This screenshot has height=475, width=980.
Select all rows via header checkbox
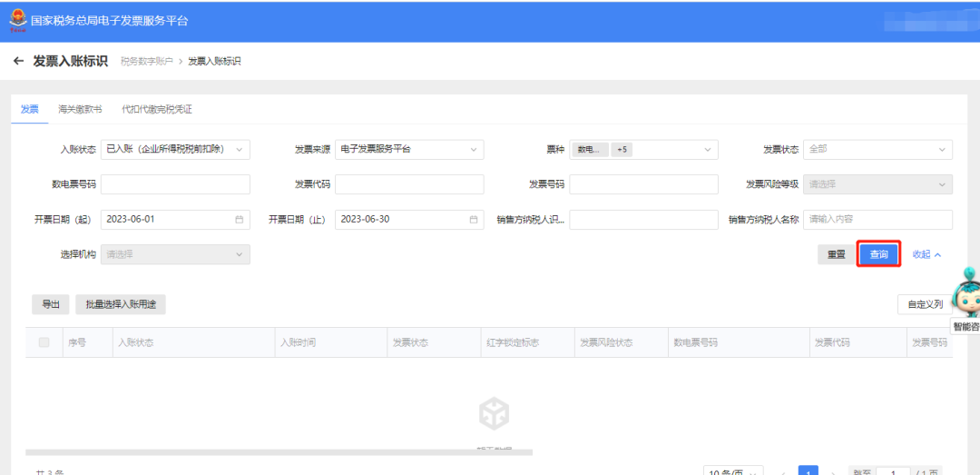tap(44, 342)
